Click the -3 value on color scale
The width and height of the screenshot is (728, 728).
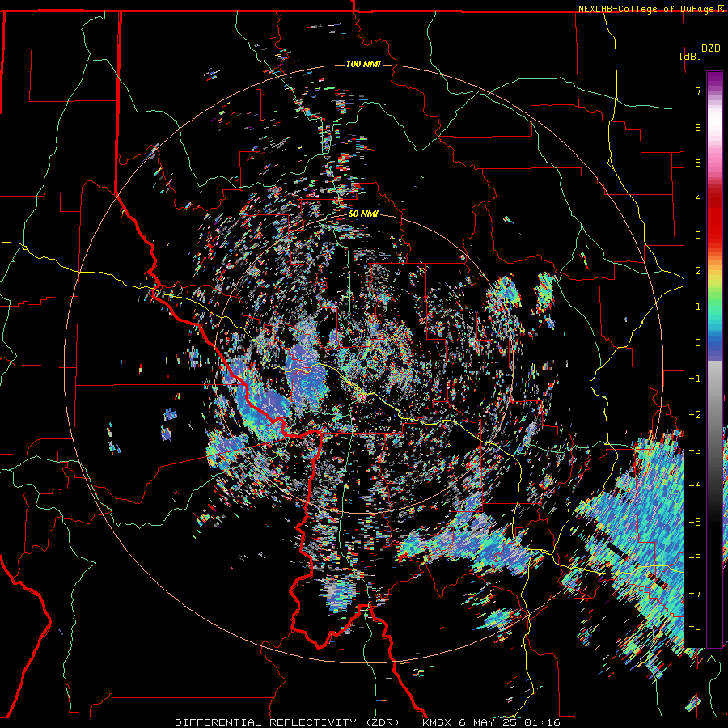point(695,451)
